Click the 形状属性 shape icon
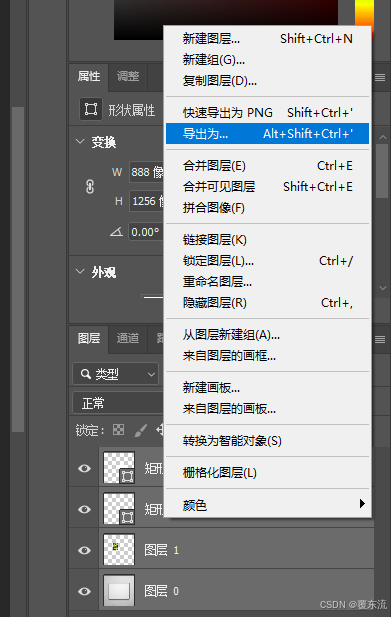Screen dimensions: 391x617 coord(91,109)
